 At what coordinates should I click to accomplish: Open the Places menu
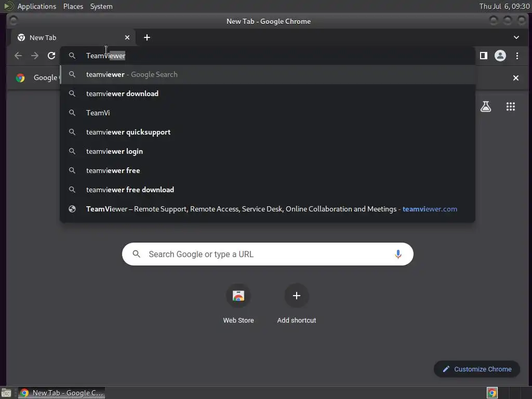pyautogui.click(x=73, y=6)
